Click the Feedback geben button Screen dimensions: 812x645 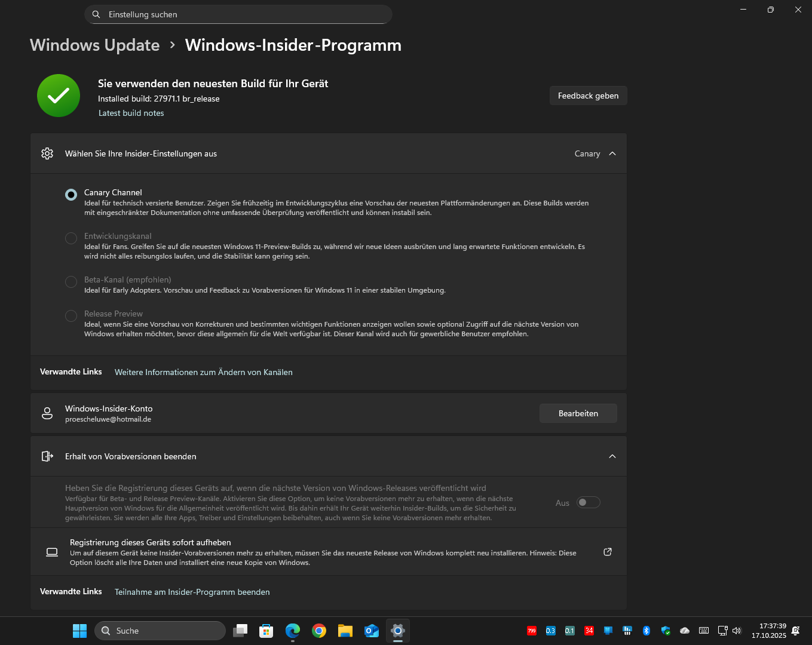(589, 96)
